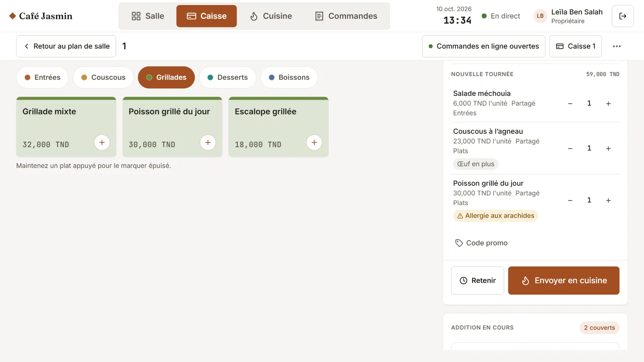Increase Salade méchouia quantity

[608, 103]
